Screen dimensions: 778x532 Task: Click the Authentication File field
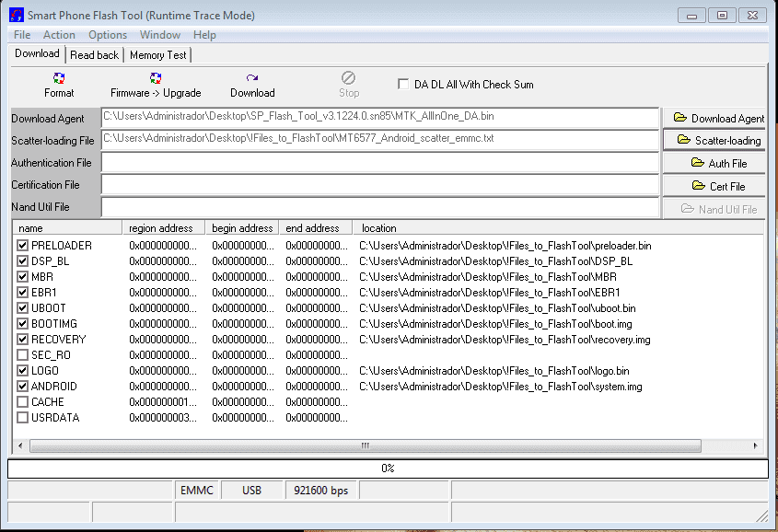coord(380,163)
